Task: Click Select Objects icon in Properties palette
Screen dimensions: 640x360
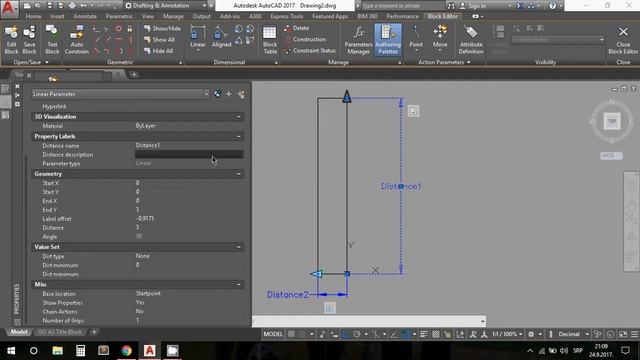Action: (x=229, y=94)
